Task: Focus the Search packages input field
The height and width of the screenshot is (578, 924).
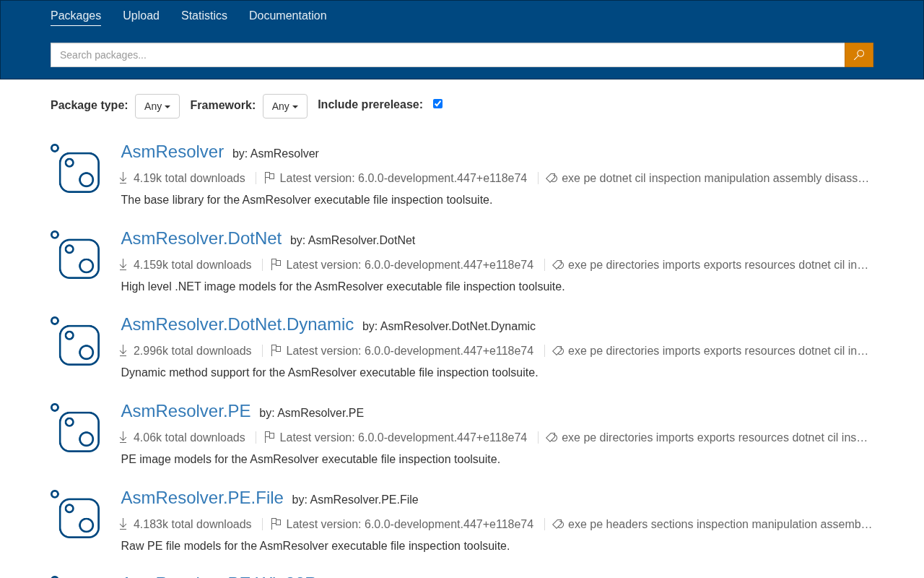Action: (x=448, y=55)
